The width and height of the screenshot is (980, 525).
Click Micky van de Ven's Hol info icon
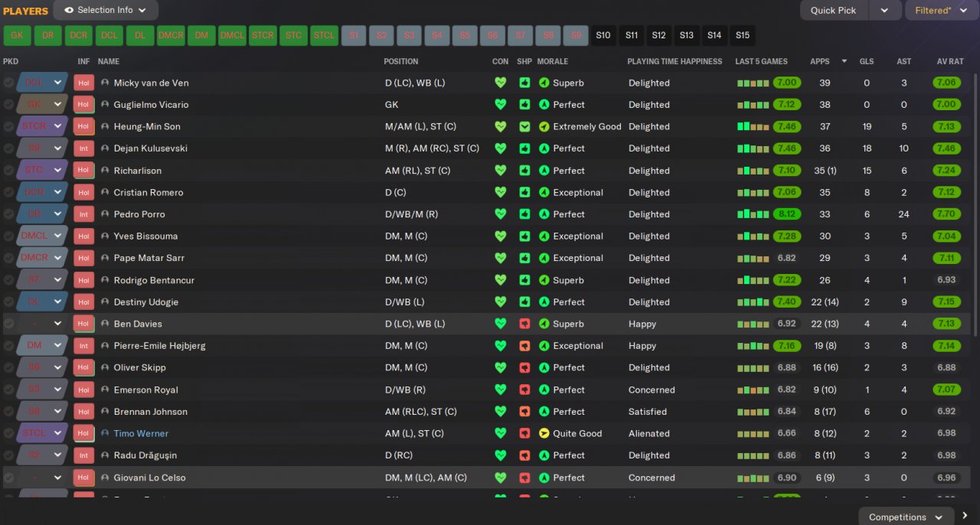click(x=83, y=83)
